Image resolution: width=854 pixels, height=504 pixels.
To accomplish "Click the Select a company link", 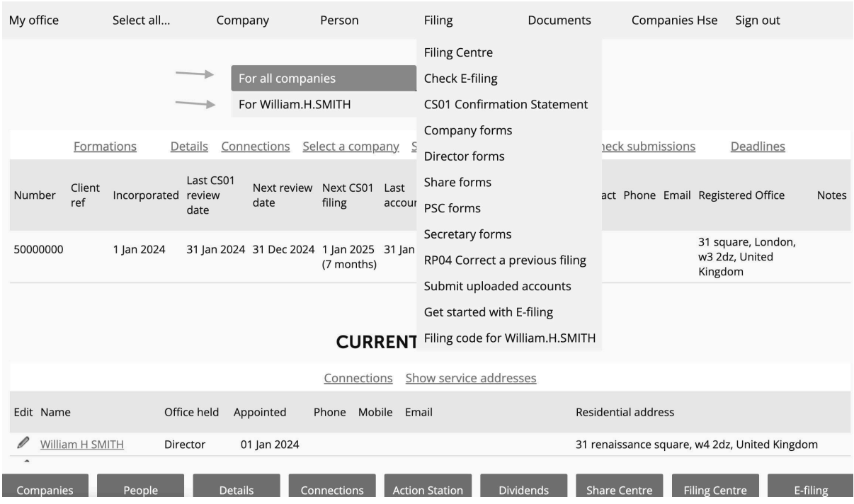I will [351, 147].
